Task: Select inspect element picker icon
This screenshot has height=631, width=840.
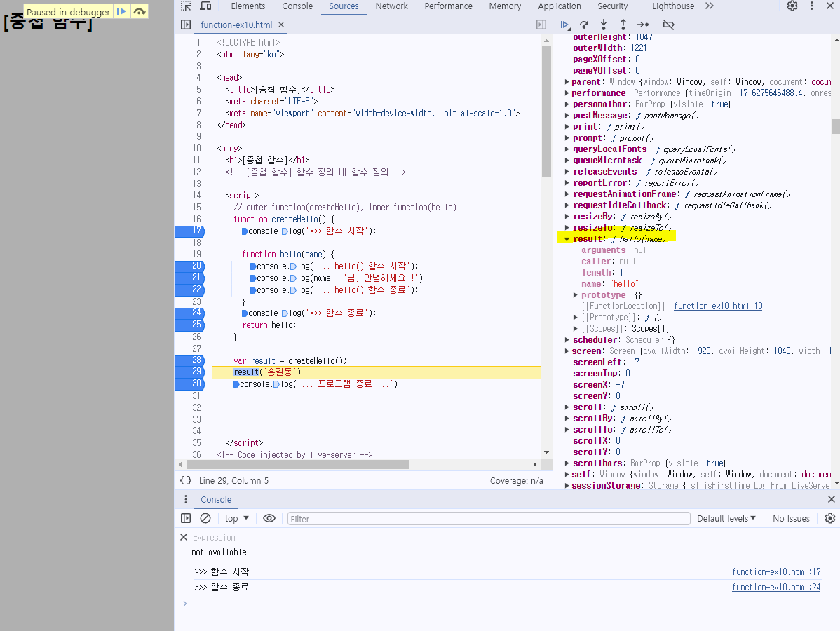Action: tap(186, 6)
